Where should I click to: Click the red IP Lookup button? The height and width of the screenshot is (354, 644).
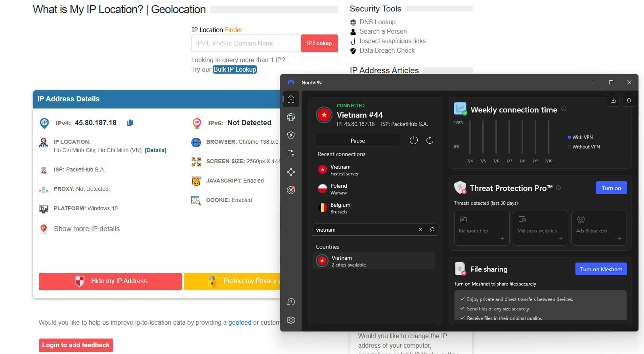[x=319, y=44]
